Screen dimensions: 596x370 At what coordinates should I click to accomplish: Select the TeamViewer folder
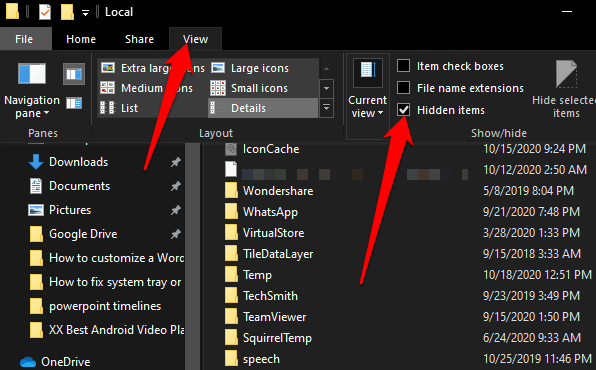(x=274, y=317)
